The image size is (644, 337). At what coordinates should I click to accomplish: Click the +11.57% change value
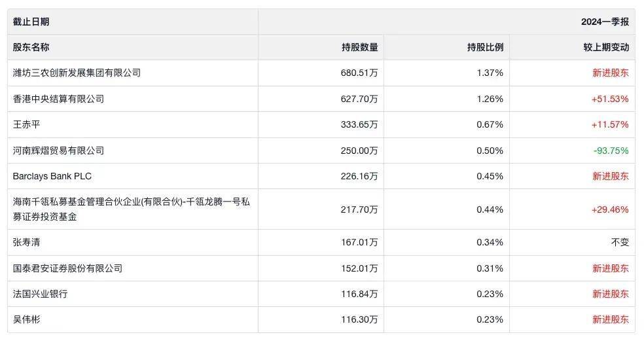610,124
